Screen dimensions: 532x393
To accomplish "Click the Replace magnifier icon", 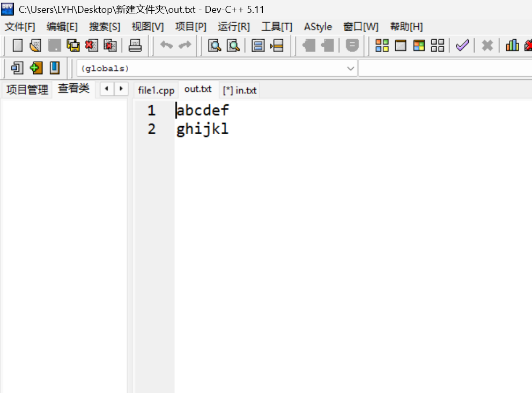I will point(233,45).
